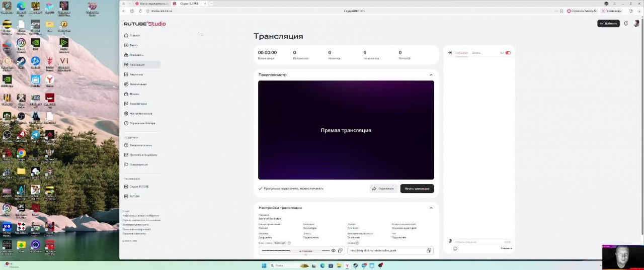
Task: Open the Windows Start menu
Action: [264, 265]
